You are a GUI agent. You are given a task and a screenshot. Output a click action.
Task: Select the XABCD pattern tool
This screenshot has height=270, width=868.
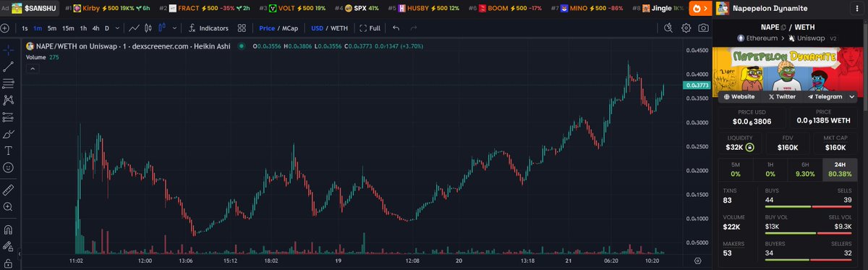(x=9, y=101)
